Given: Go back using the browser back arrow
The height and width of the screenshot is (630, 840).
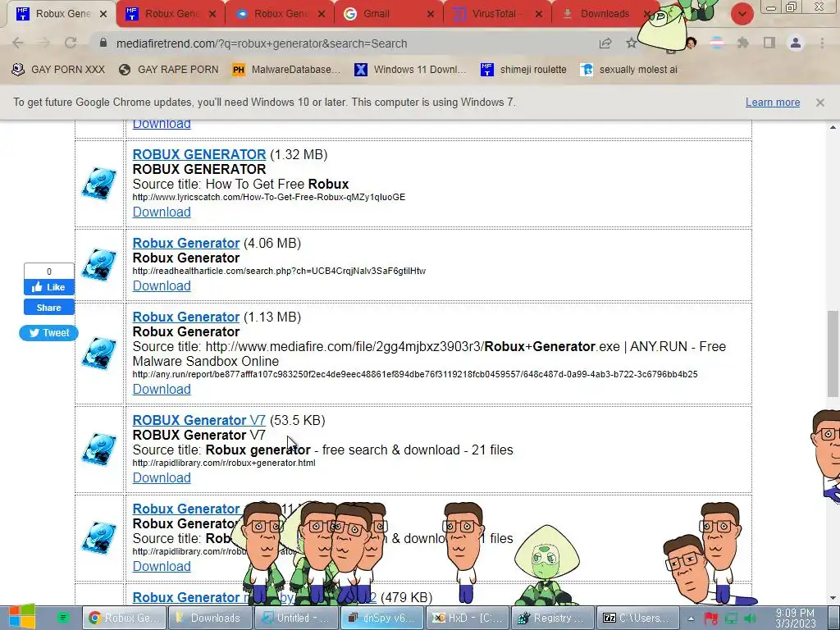Looking at the screenshot, I should [x=18, y=43].
